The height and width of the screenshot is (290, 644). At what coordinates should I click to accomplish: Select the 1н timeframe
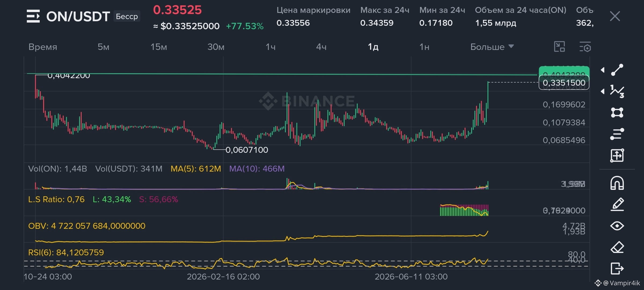tap(424, 47)
